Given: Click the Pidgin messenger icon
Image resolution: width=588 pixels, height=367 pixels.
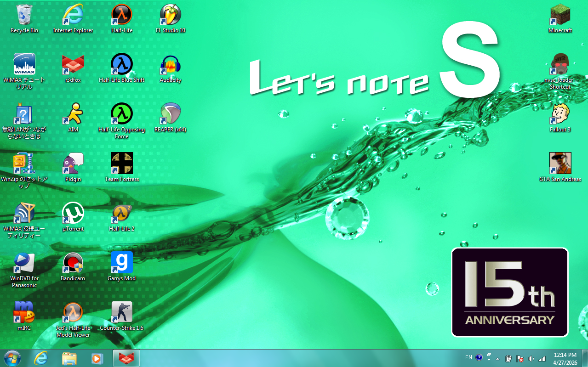Looking at the screenshot, I should point(73,164).
